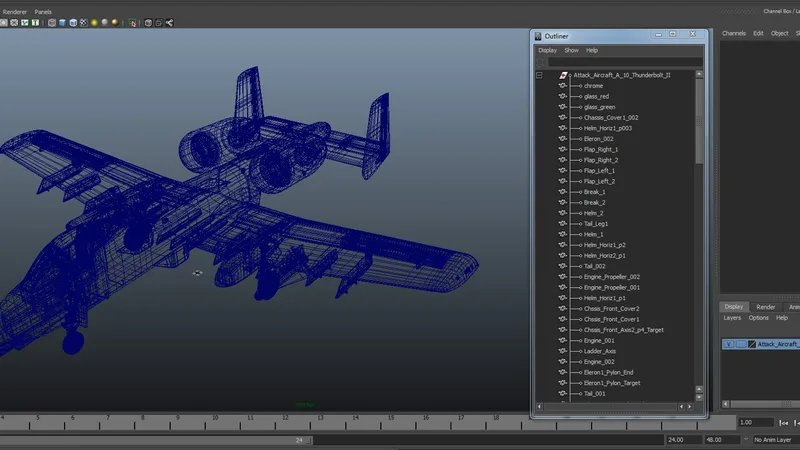Click the gold high quality rendering sphere icon
This screenshot has height=450, width=800.
coord(115,22)
